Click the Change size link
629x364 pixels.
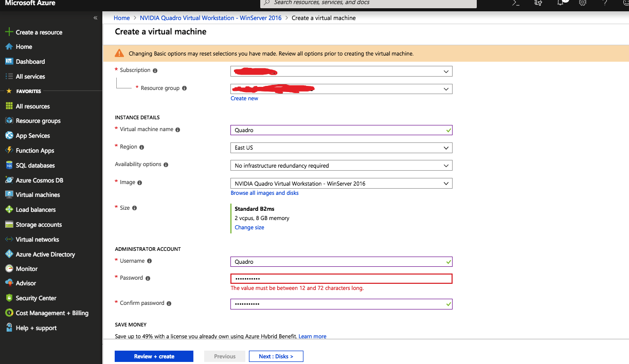(249, 227)
